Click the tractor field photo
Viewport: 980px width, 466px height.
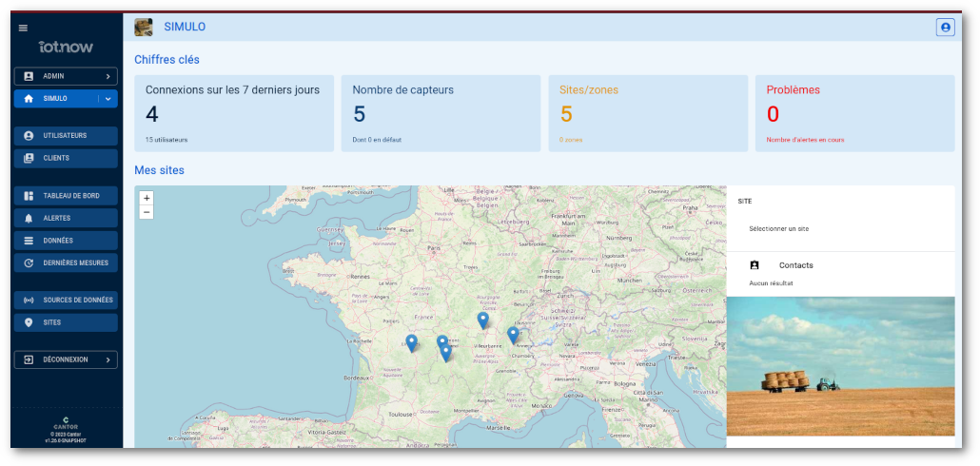[841, 366]
